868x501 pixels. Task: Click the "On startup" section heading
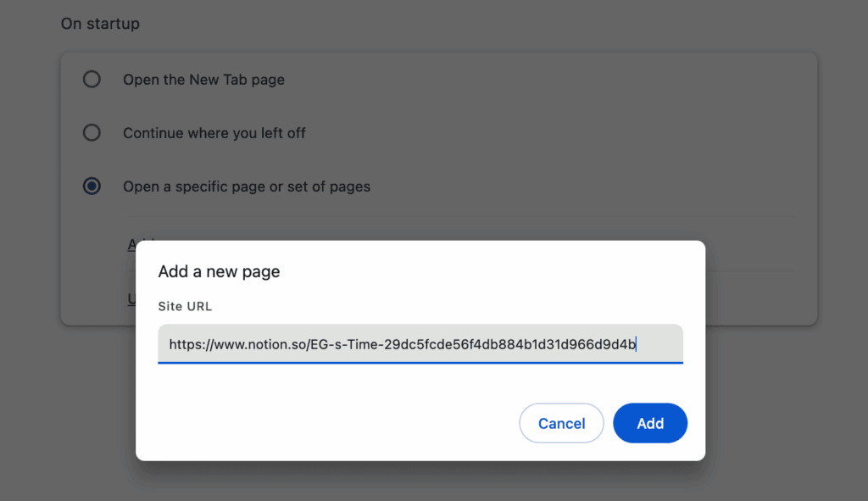100,24
